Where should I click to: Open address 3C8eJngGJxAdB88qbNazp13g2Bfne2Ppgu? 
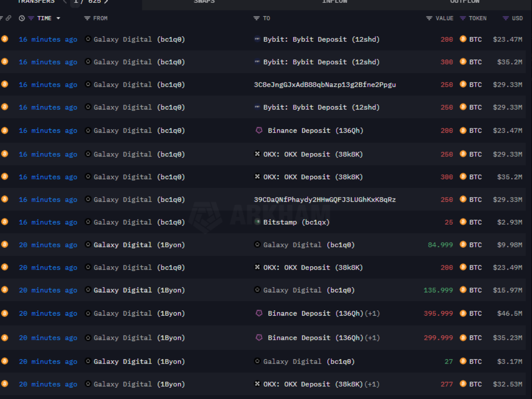click(325, 84)
